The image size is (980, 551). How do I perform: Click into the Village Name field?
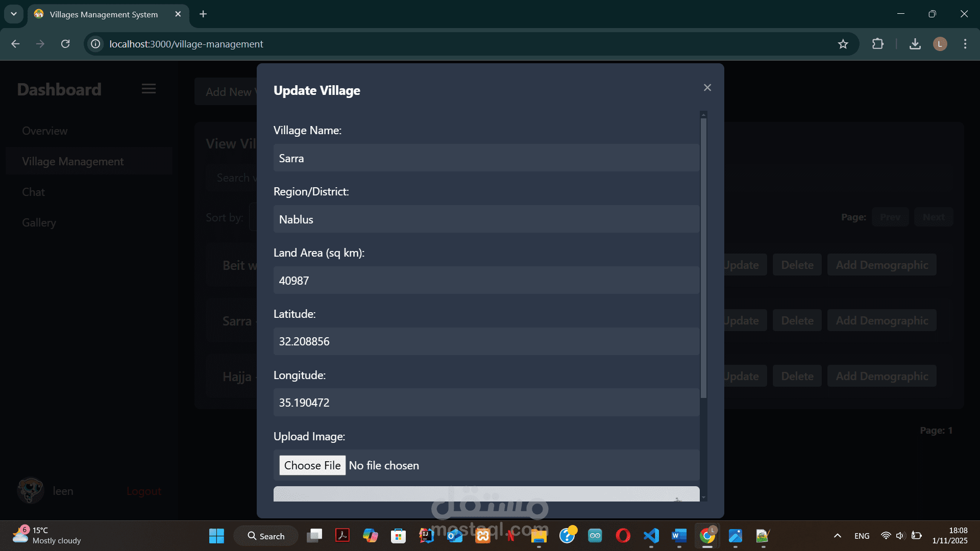[x=486, y=158]
